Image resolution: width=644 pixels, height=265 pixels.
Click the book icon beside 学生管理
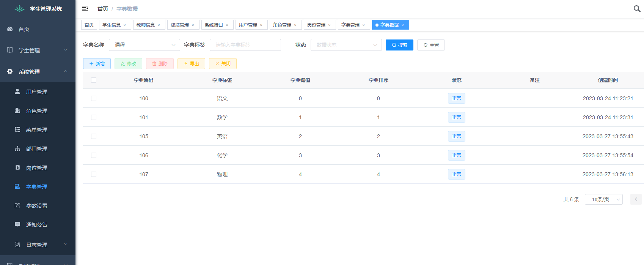10,50
